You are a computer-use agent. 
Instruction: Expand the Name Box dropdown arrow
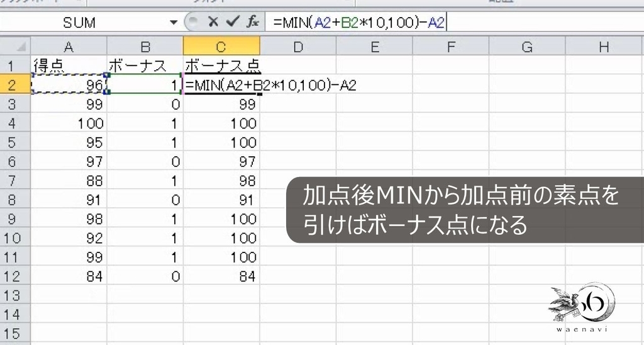click(174, 22)
